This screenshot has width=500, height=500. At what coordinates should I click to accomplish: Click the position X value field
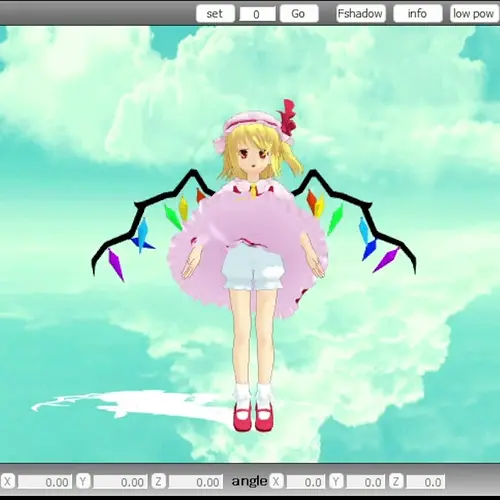[x=45, y=482]
